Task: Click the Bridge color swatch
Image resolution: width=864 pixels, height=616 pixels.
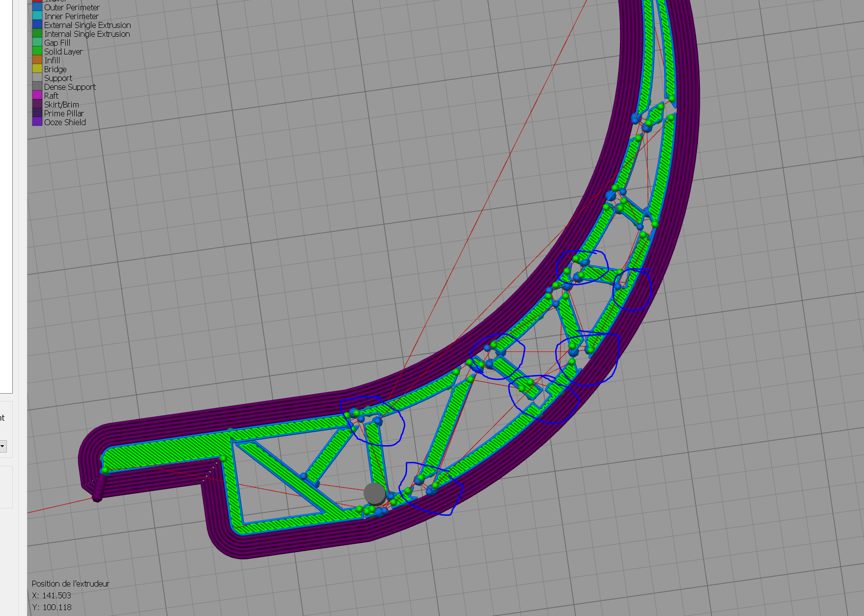Action: [x=37, y=69]
